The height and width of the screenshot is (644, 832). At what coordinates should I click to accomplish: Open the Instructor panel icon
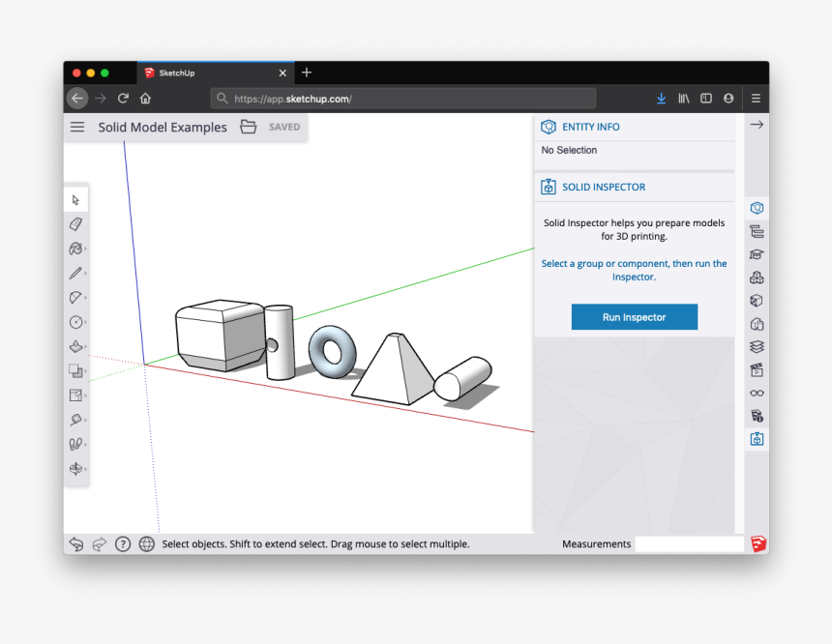[x=757, y=253]
